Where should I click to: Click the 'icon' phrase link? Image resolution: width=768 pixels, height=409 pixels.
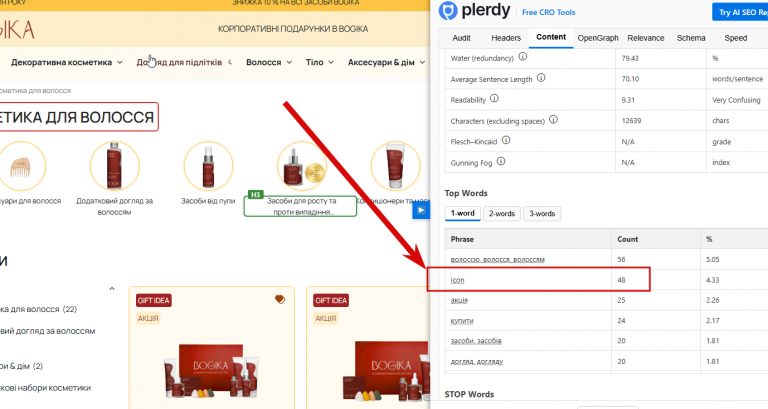click(457, 280)
